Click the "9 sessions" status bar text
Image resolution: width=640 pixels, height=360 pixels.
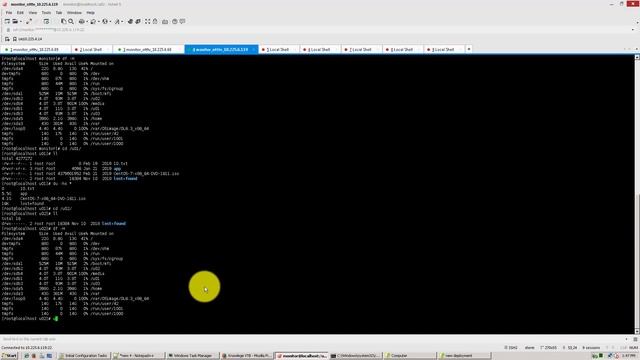(x=591, y=348)
